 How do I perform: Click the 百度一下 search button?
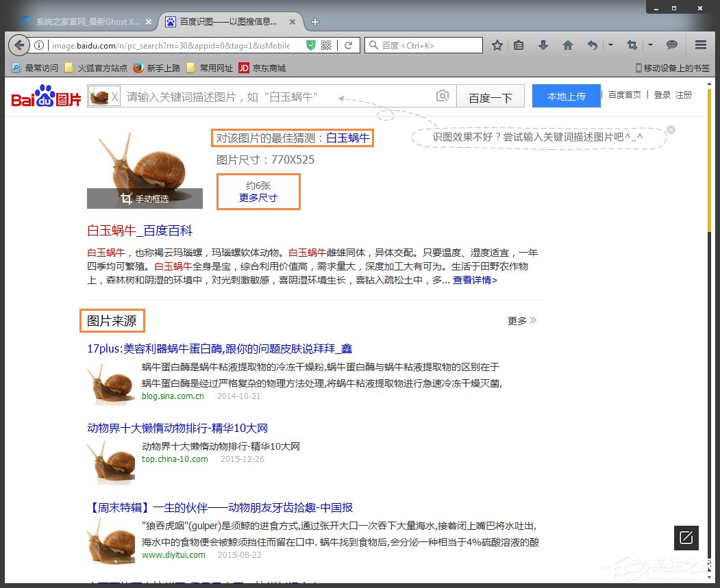click(x=491, y=95)
